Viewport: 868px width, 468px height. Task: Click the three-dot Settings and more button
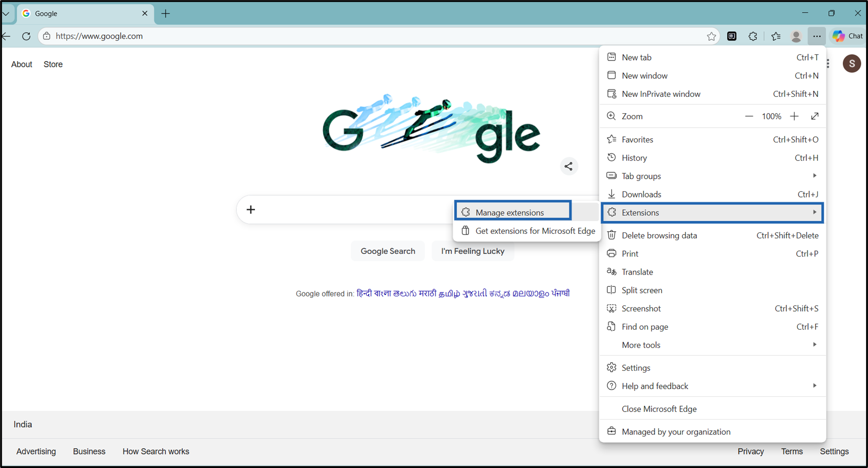[817, 36]
